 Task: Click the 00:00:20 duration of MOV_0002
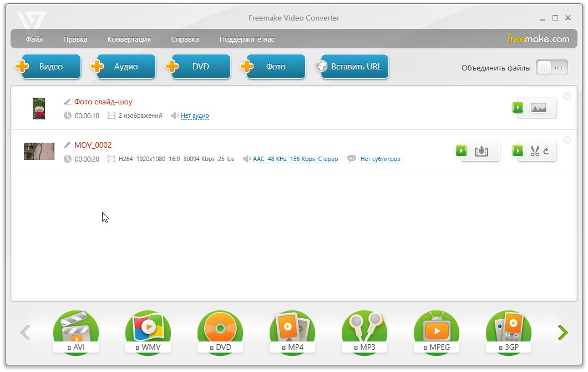click(87, 159)
